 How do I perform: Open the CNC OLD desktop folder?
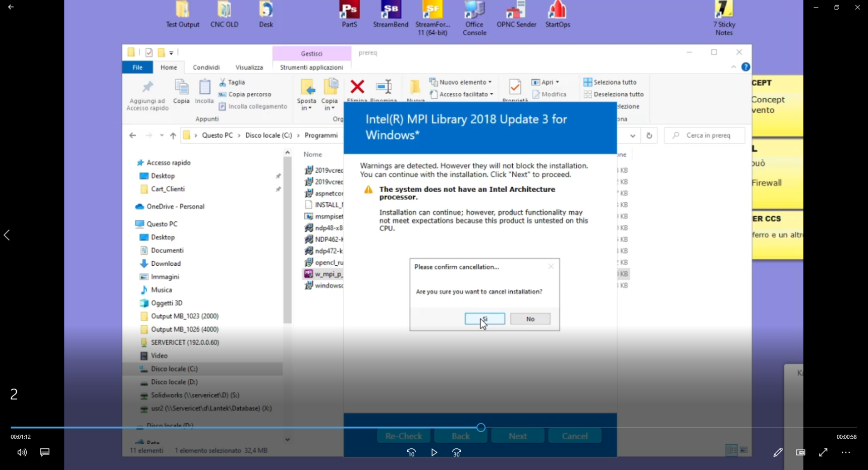click(x=224, y=15)
